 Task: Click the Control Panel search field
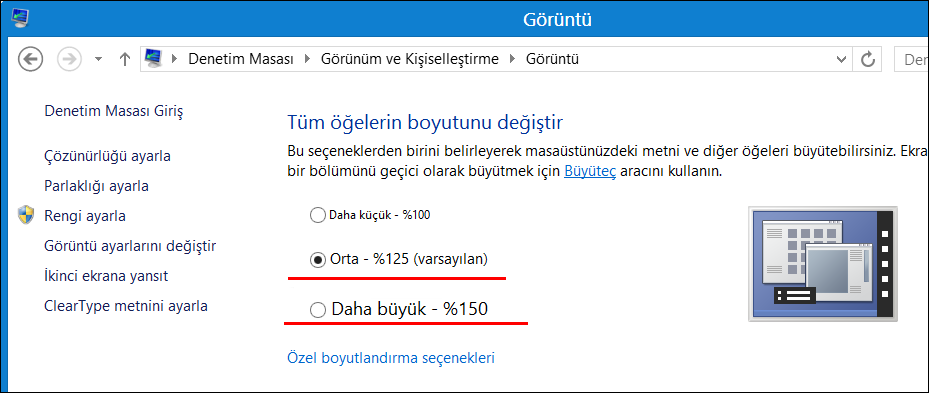[x=911, y=59]
